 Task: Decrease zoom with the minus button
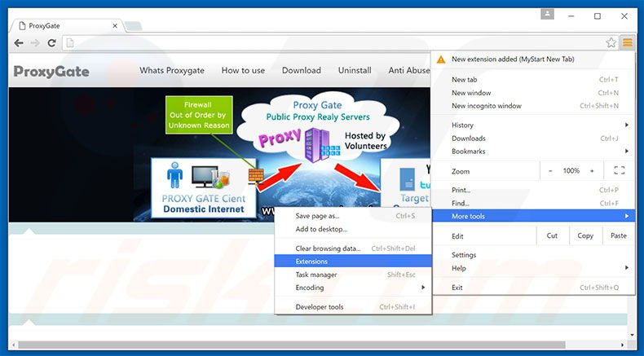click(550, 171)
